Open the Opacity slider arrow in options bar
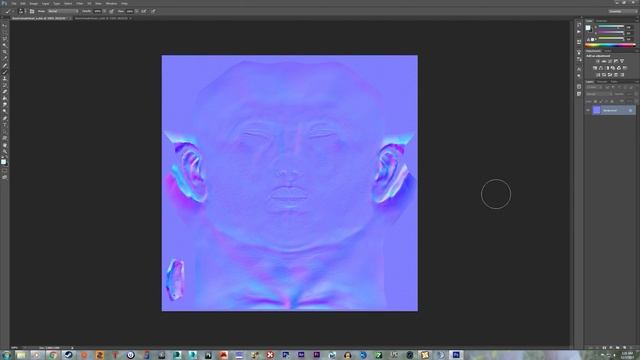Image resolution: width=640 pixels, height=360 pixels. (104, 11)
